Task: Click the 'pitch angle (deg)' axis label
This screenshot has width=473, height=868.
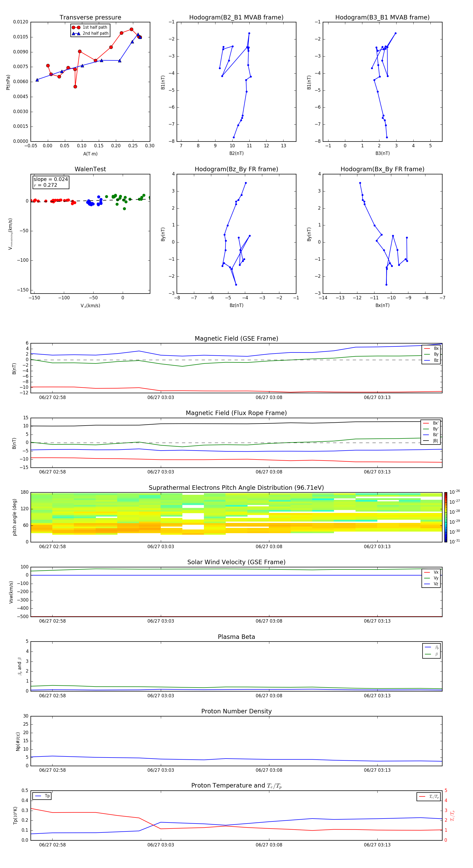Action: (x=14, y=517)
